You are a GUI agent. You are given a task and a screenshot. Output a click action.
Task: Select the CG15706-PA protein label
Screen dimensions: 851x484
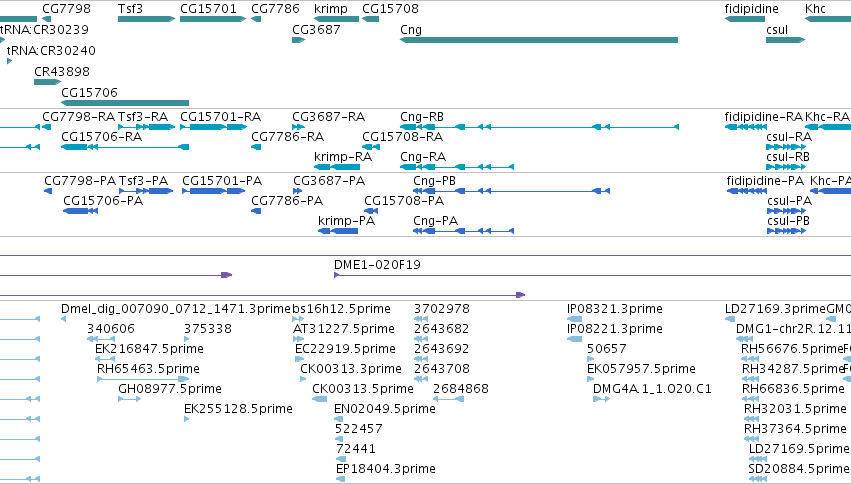[x=103, y=201]
